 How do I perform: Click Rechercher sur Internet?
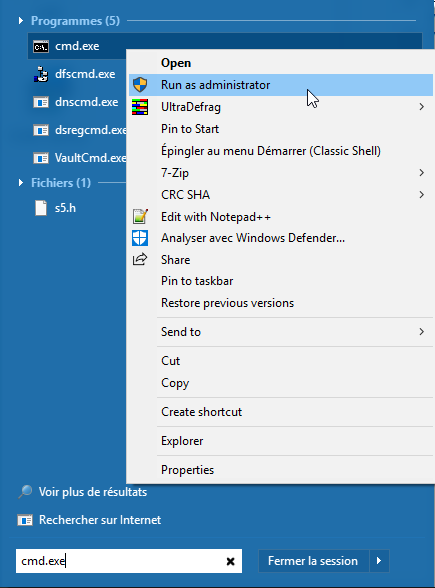coord(100,520)
